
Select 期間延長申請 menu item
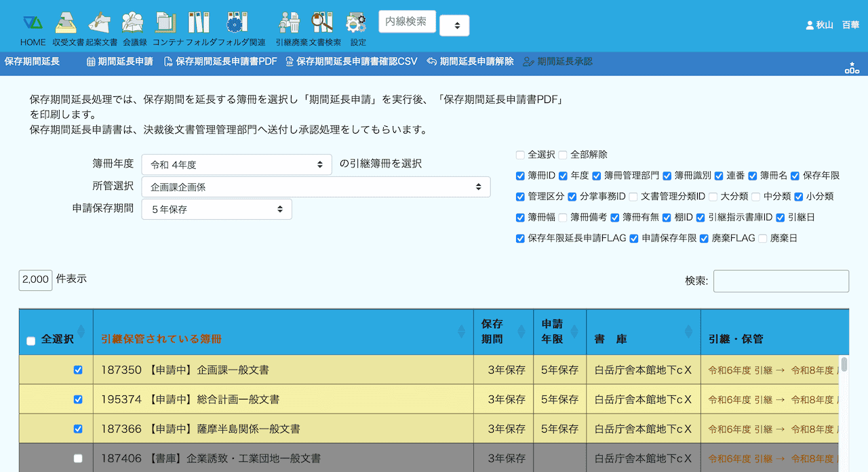tap(119, 62)
